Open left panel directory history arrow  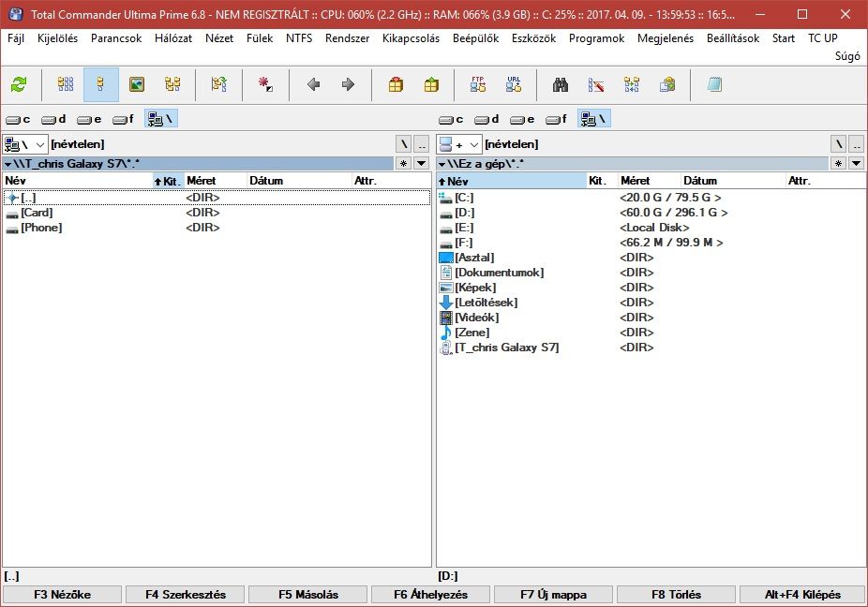pos(422,163)
